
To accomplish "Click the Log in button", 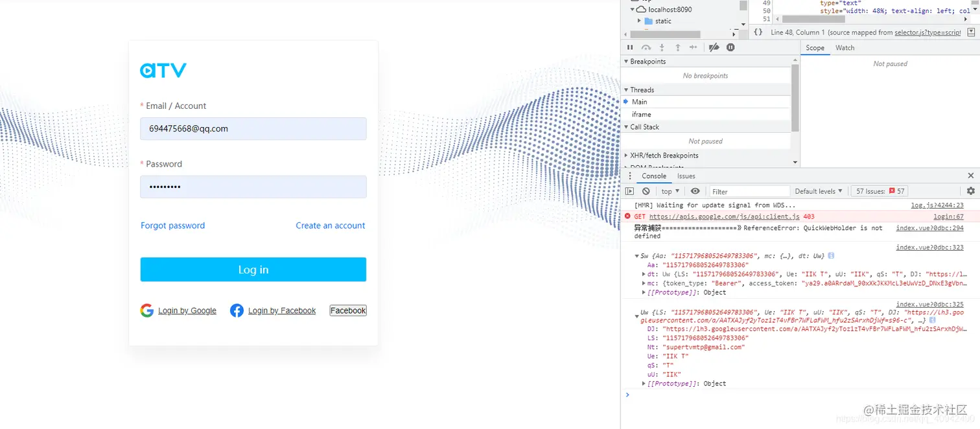I will point(253,270).
